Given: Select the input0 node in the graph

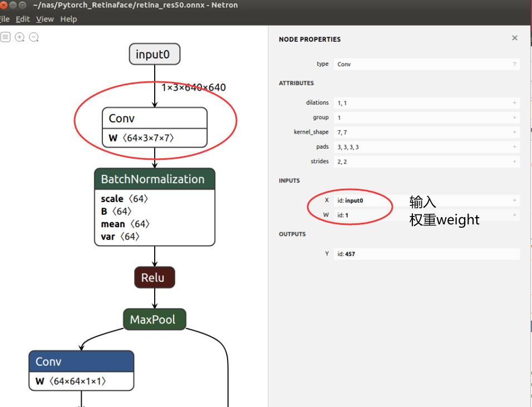Looking at the screenshot, I should 154,54.
